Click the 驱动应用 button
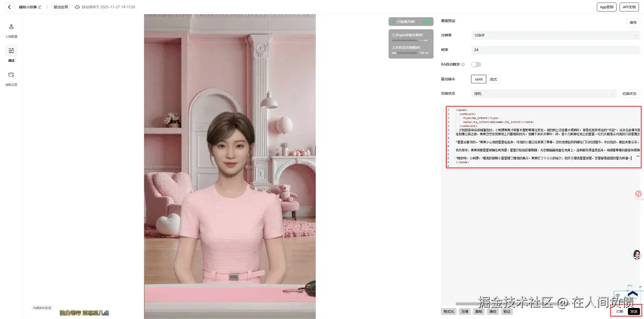644x319 pixels. [x=61, y=7]
